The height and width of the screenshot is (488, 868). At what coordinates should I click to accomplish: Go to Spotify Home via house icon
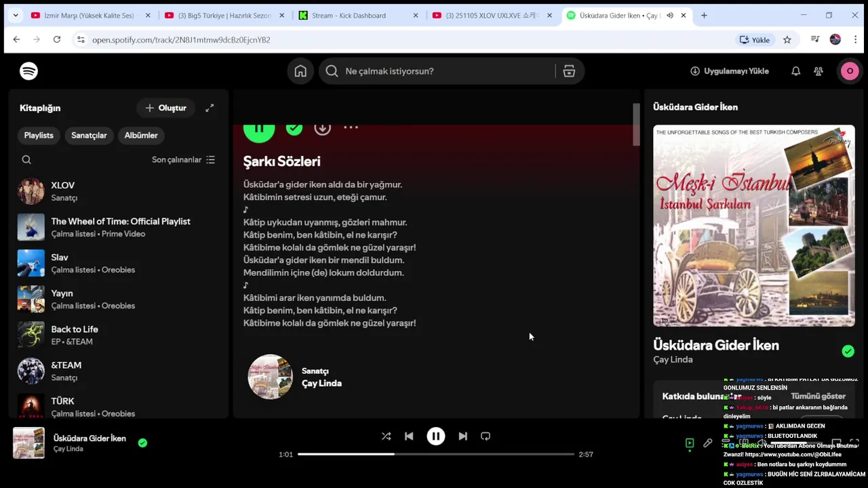click(300, 71)
